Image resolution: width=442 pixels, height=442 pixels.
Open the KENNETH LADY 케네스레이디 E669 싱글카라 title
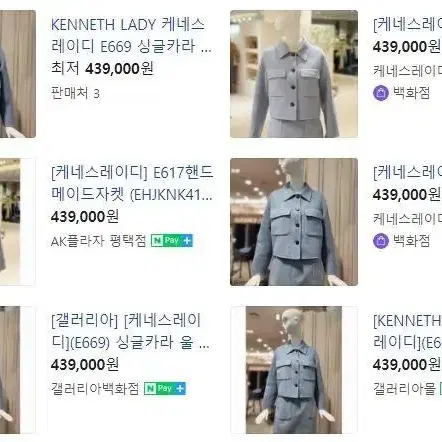click(131, 35)
